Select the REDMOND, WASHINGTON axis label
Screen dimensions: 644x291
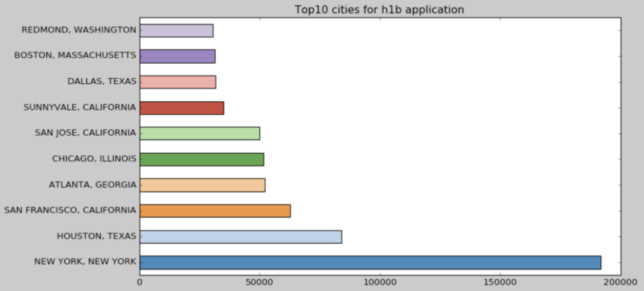(x=79, y=30)
